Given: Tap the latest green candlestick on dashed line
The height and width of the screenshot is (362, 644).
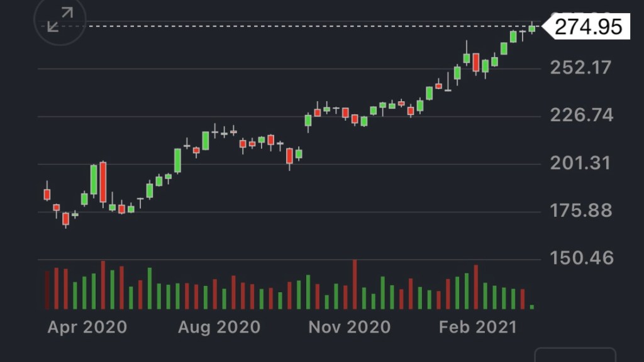Looking at the screenshot, I should click(x=532, y=28).
